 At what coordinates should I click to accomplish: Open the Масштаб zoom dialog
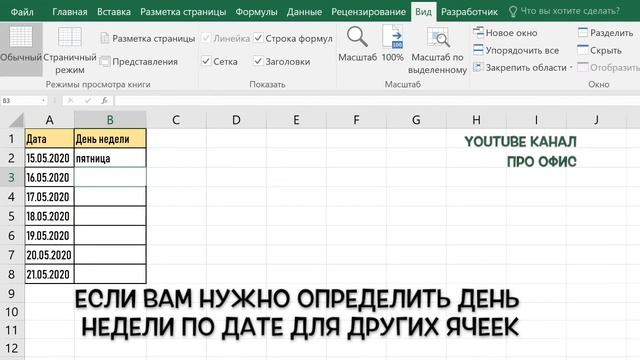tap(357, 43)
